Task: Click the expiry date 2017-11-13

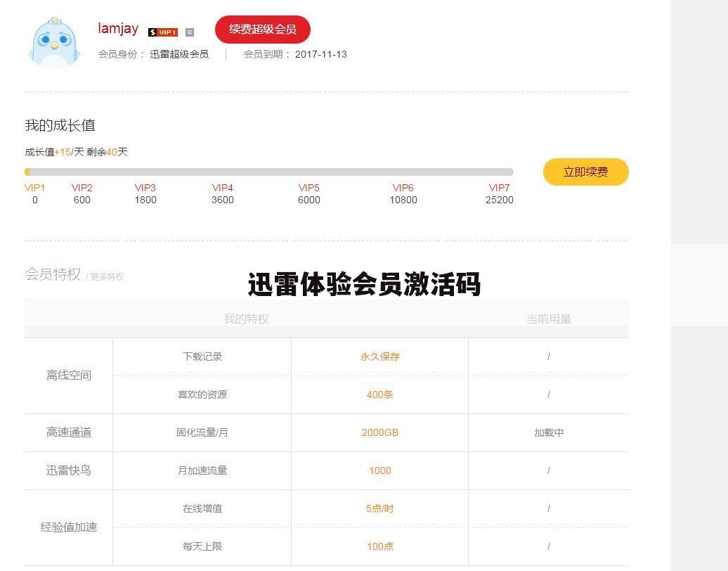Action: 321,54
